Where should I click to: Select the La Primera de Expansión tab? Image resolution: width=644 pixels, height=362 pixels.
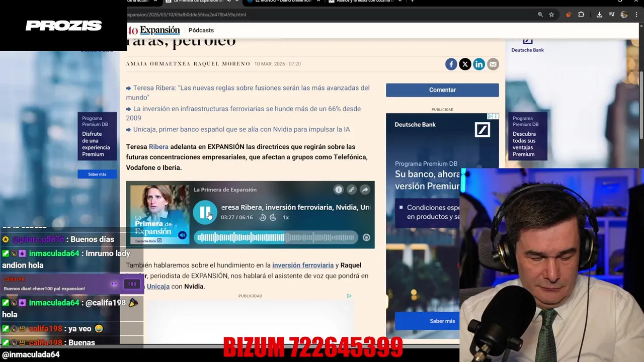pyautogui.click(x=201, y=2)
